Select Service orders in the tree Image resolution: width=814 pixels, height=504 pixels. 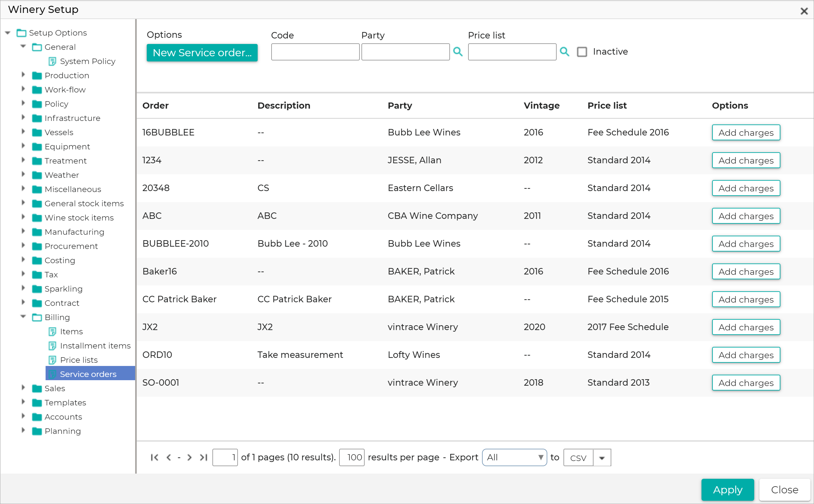click(88, 374)
